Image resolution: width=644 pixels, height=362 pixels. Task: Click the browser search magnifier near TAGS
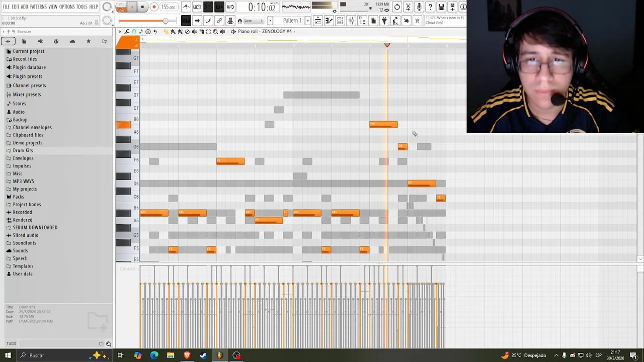point(108,344)
